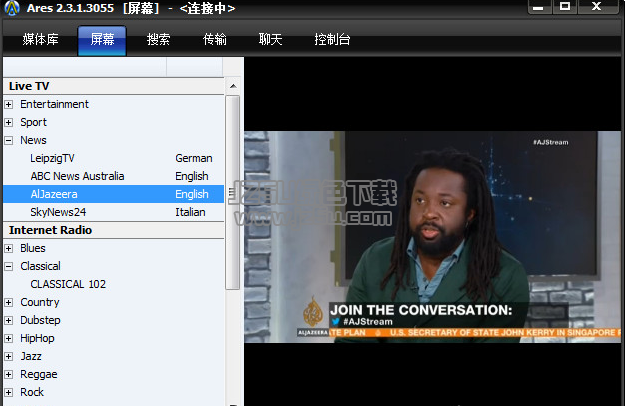
Task: Click the first column header above list
Action: point(85,67)
